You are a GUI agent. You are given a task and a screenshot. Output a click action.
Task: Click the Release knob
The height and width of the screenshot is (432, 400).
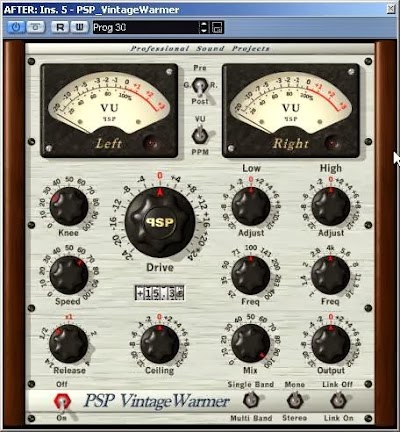click(69, 344)
